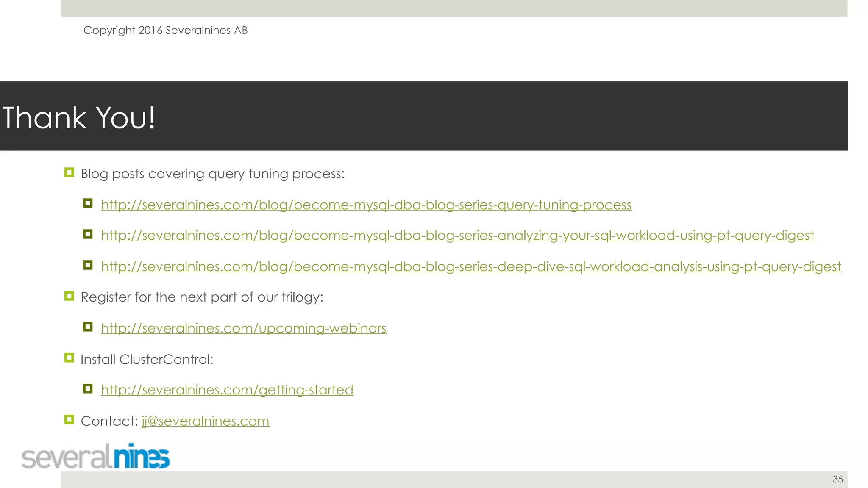Click the slide number 35
The height and width of the screenshot is (488, 868).
click(x=838, y=479)
